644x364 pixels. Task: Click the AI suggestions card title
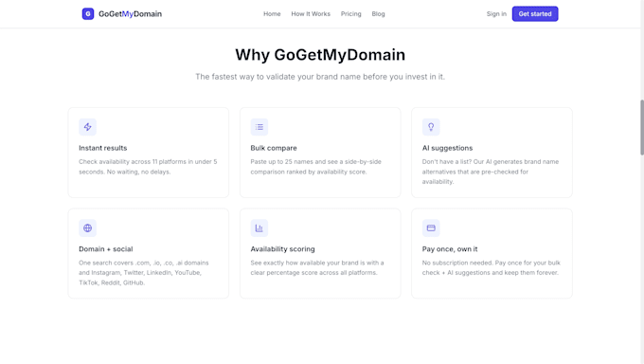click(x=447, y=148)
